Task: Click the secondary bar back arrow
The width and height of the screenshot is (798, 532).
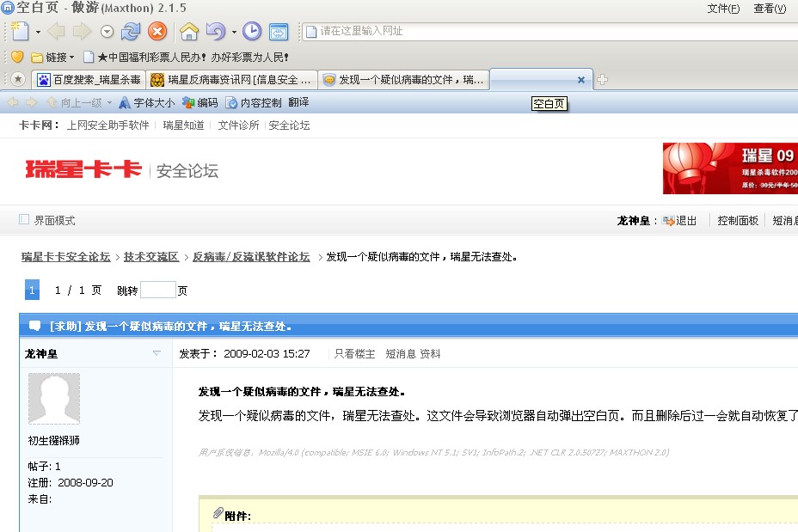Action: pos(13,103)
